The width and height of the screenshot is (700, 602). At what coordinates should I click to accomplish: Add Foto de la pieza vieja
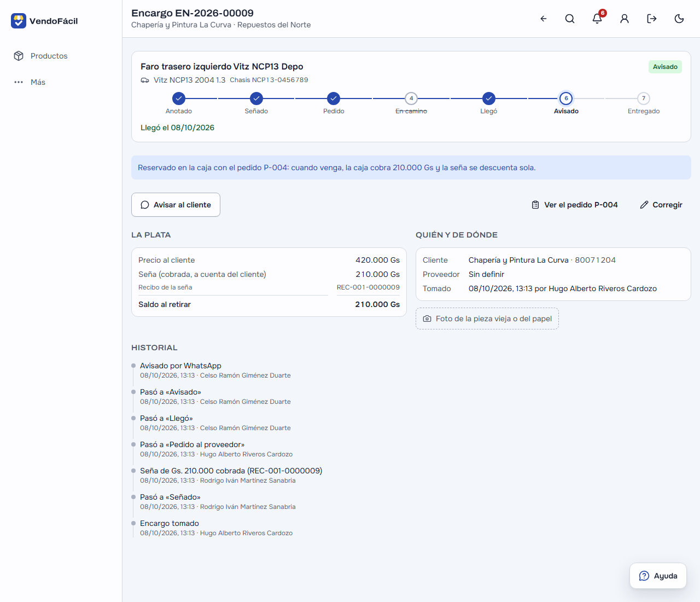click(x=487, y=319)
